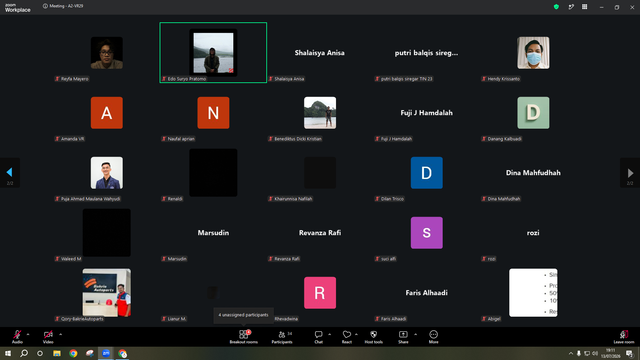This screenshot has height=360, width=640.
Task: Open the Participants list
Action: pyautogui.click(x=282, y=337)
